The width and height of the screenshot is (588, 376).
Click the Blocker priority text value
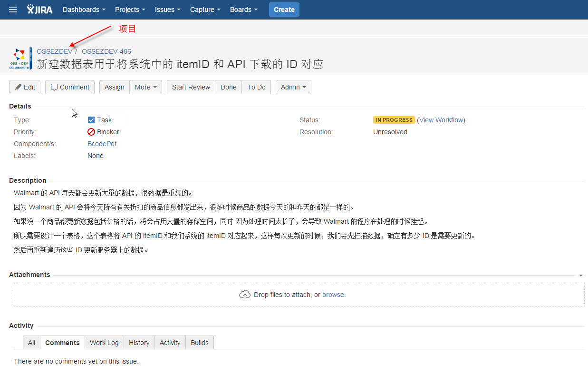pos(108,132)
